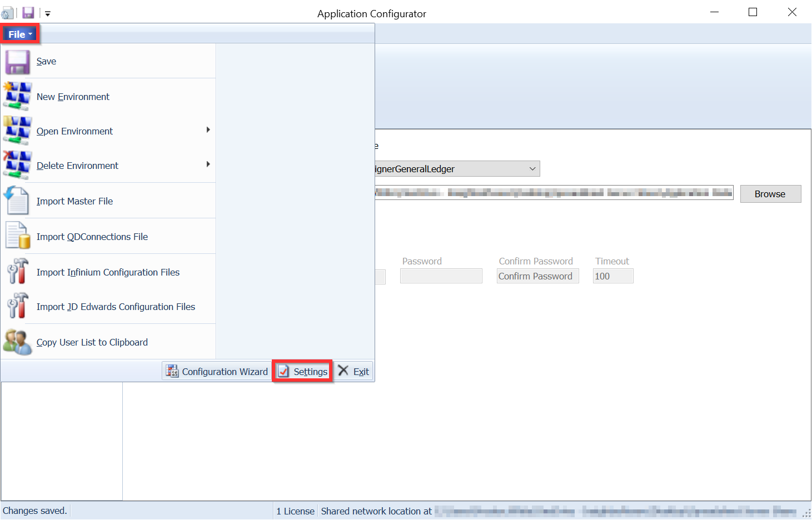Click the Delete Environment icon

click(x=17, y=165)
